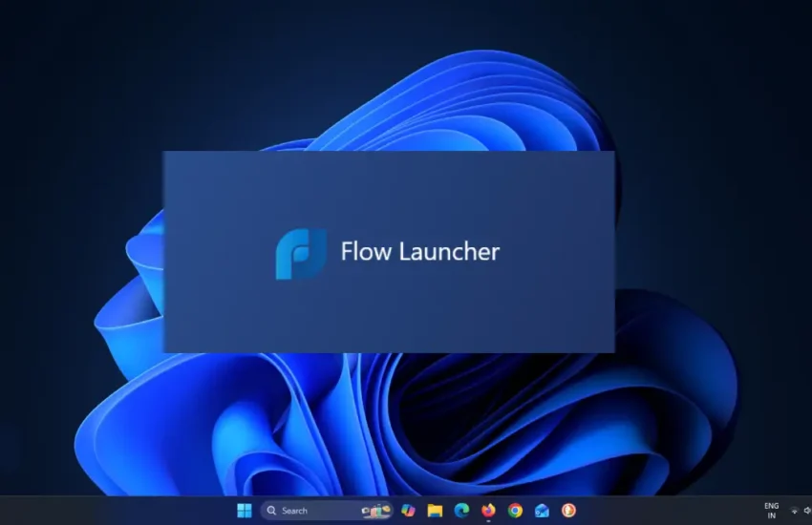Click the search highlight picture in Search box
Image resolution: width=812 pixels, height=525 pixels.
(x=376, y=511)
